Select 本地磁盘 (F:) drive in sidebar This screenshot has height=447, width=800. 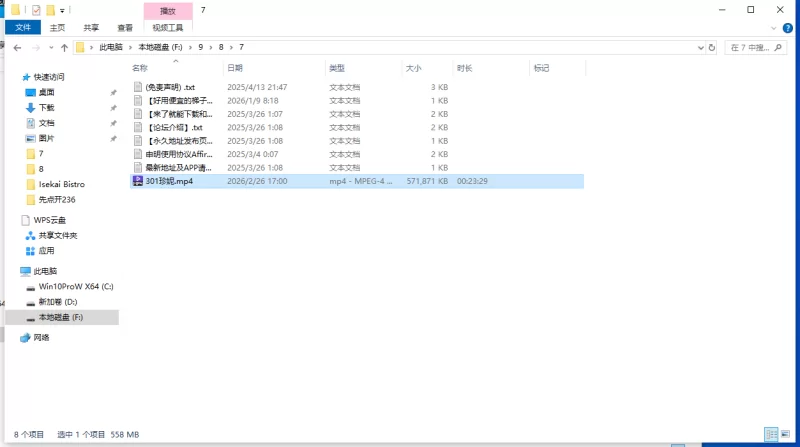pos(61,317)
